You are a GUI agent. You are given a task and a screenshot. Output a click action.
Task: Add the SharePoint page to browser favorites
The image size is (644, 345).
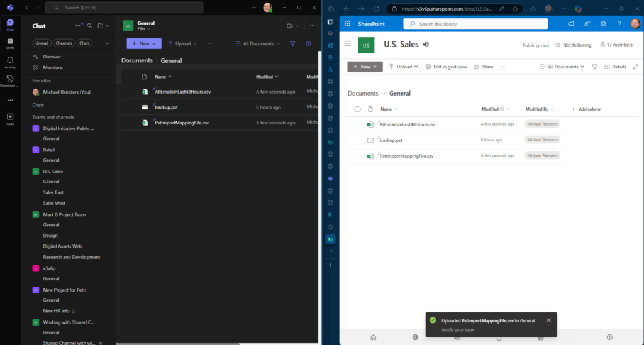(x=515, y=9)
